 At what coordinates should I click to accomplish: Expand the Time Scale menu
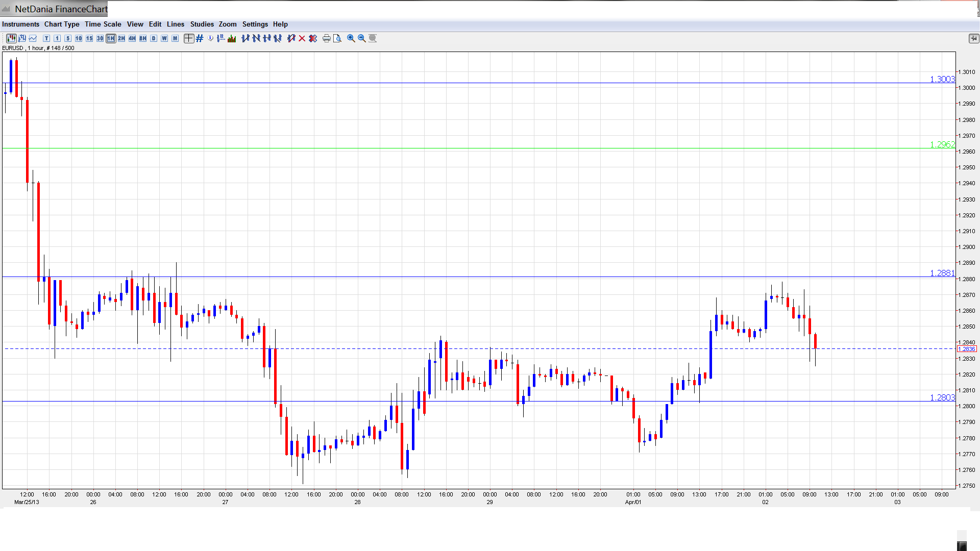(103, 24)
